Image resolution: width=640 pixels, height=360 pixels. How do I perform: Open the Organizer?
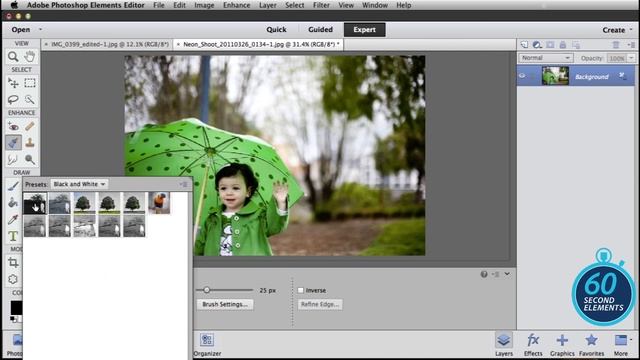[x=207, y=344]
